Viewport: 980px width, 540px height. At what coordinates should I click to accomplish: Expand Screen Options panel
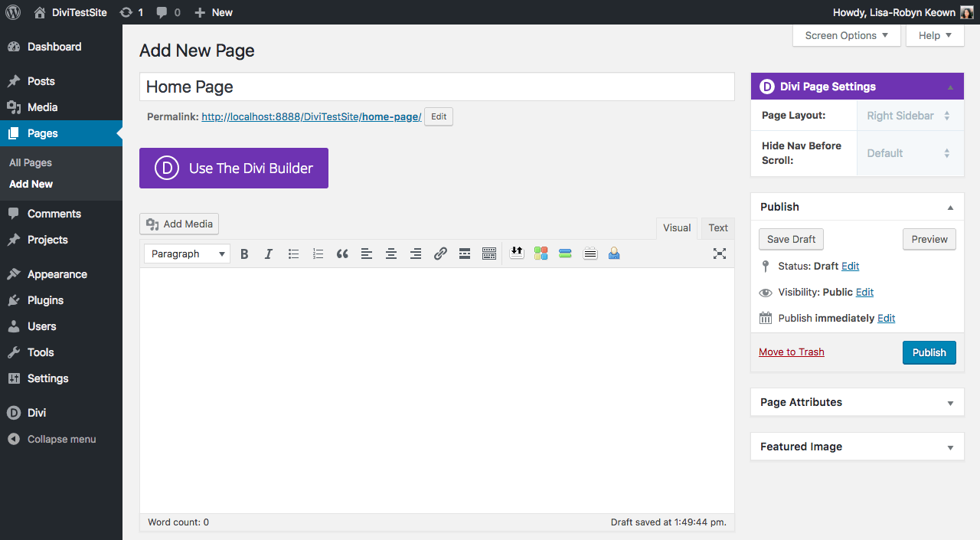pos(847,35)
